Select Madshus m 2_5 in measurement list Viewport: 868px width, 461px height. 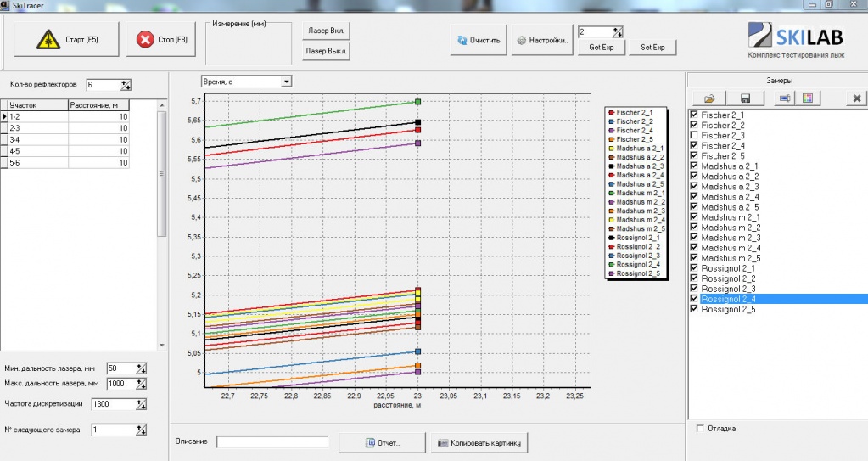click(x=731, y=257)
